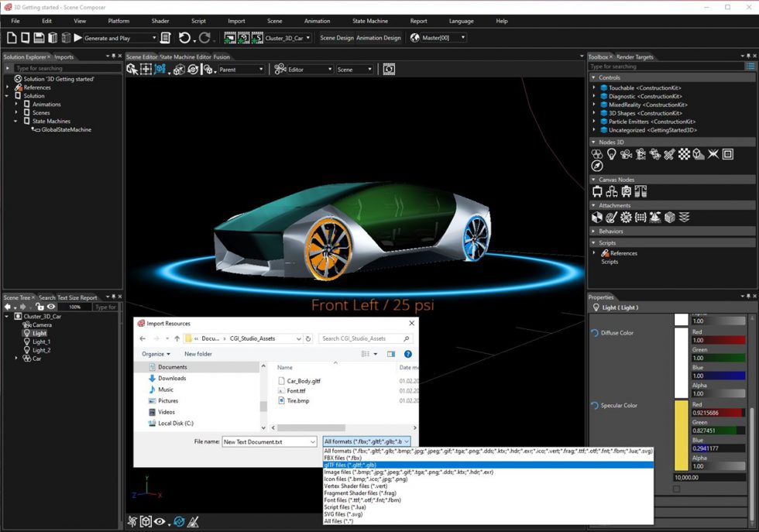Select the Light node icon under Nodes 3D

tap(611, 154)
